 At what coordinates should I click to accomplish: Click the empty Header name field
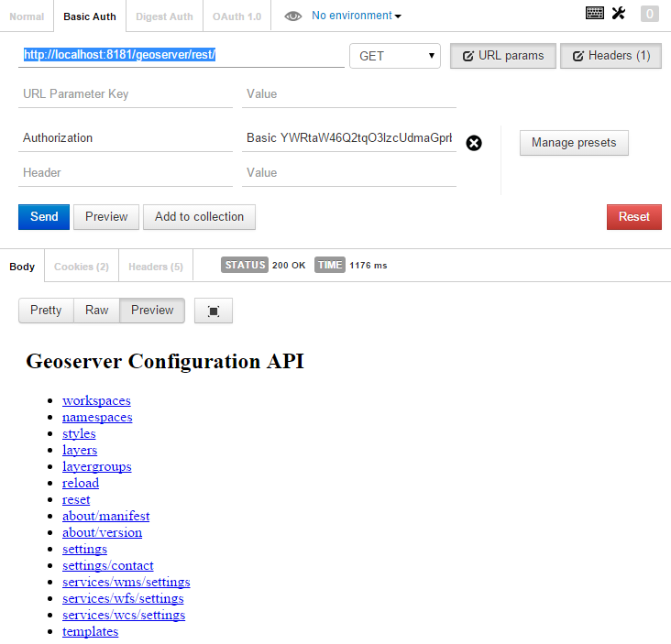[126, 173]
